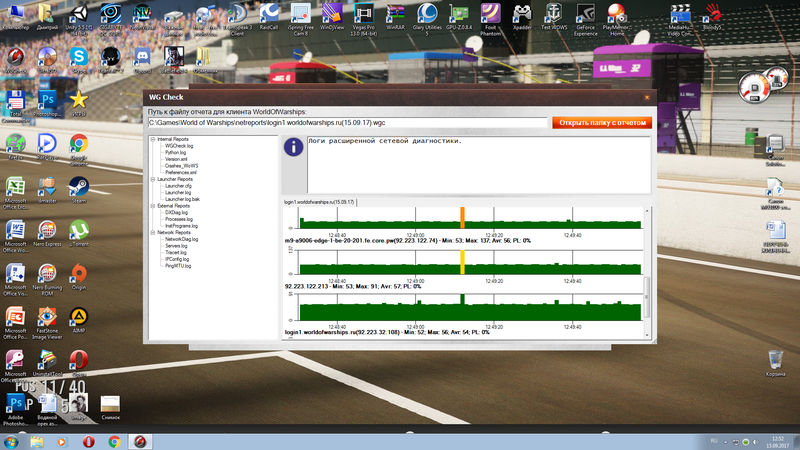This screenshot has height=450, width=800.
Task: Select Servers.log under Network Reports
Action: tap(176, 246)
